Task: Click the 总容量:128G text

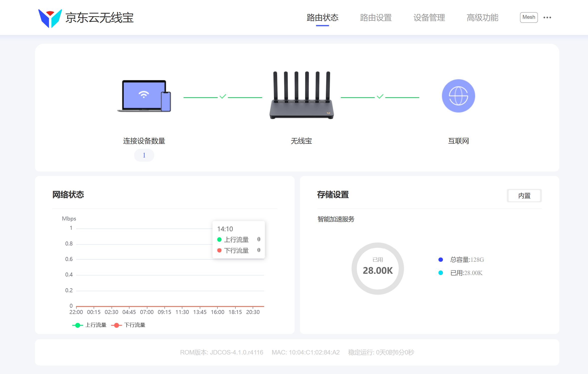Action: (467, 260)
